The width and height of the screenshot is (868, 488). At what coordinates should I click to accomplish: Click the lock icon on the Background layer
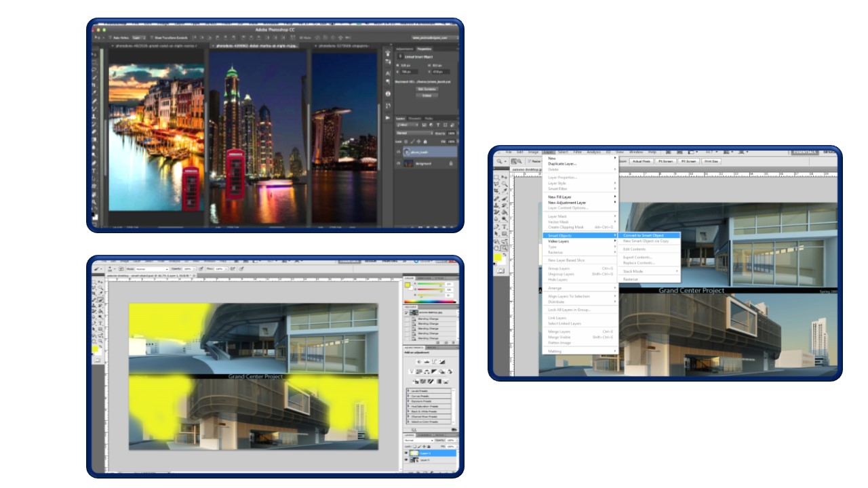tap(451, 163)
